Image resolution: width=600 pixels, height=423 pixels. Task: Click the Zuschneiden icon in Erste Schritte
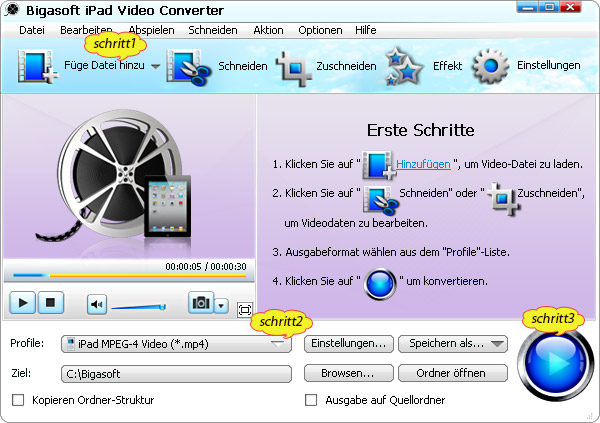504,198
